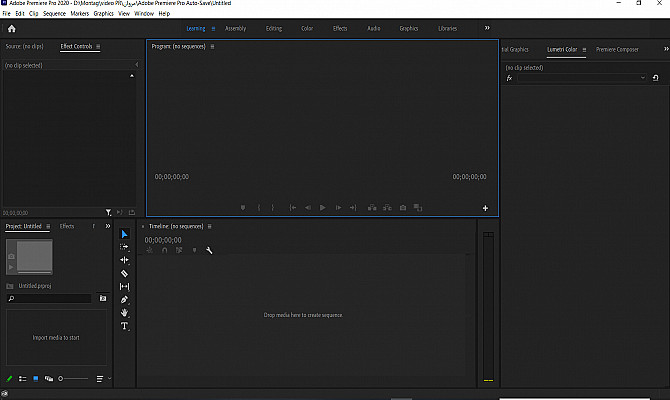670x400 pixels.
Task: Click the new bin from search icon
Action: 103,298
